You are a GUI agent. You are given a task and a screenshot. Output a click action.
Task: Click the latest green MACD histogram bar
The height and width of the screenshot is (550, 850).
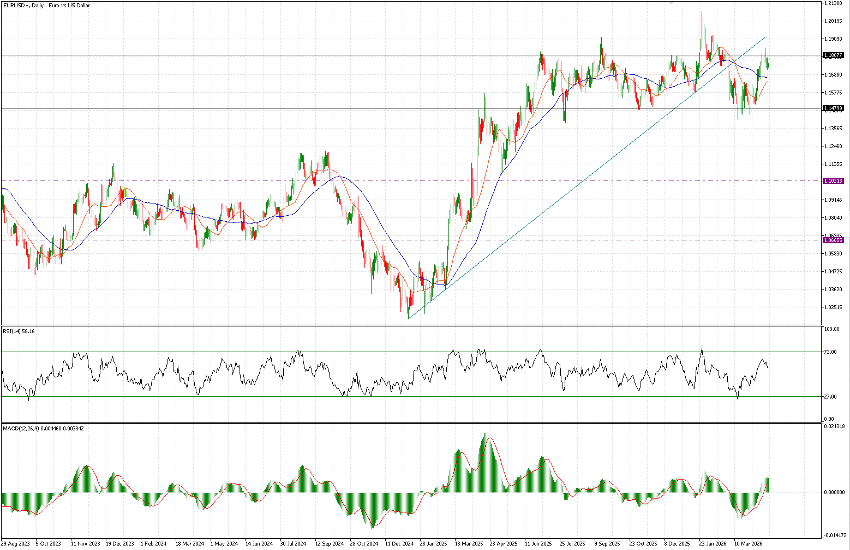pos(768,485)
